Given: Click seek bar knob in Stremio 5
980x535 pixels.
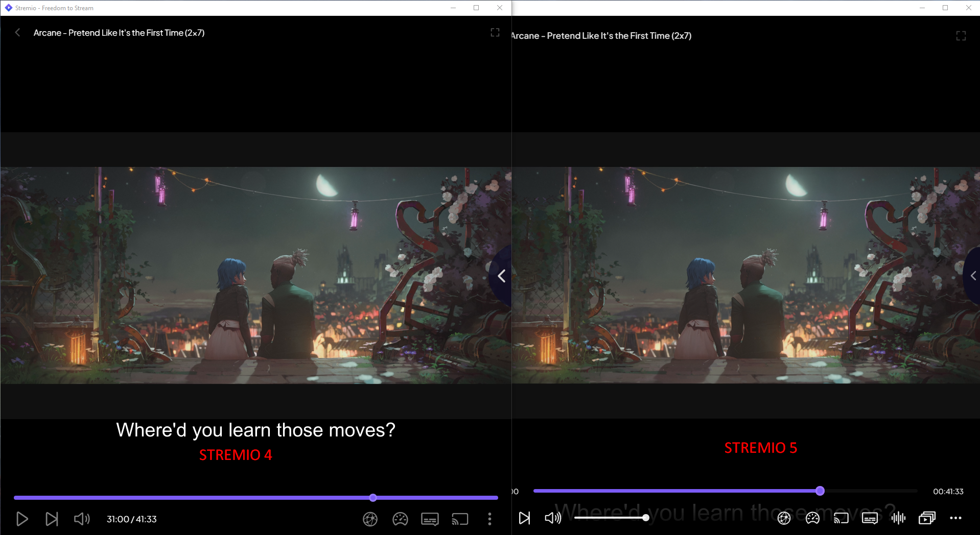Looking at the screenshot, I should pyautogui.click(x=820, y=491).
